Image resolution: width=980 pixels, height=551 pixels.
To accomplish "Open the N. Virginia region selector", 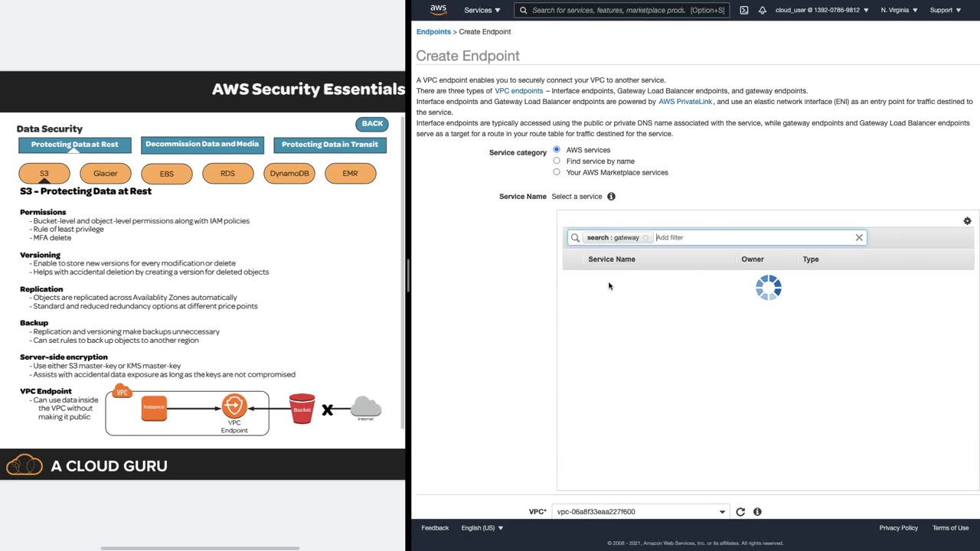I will tap(899, 10).
